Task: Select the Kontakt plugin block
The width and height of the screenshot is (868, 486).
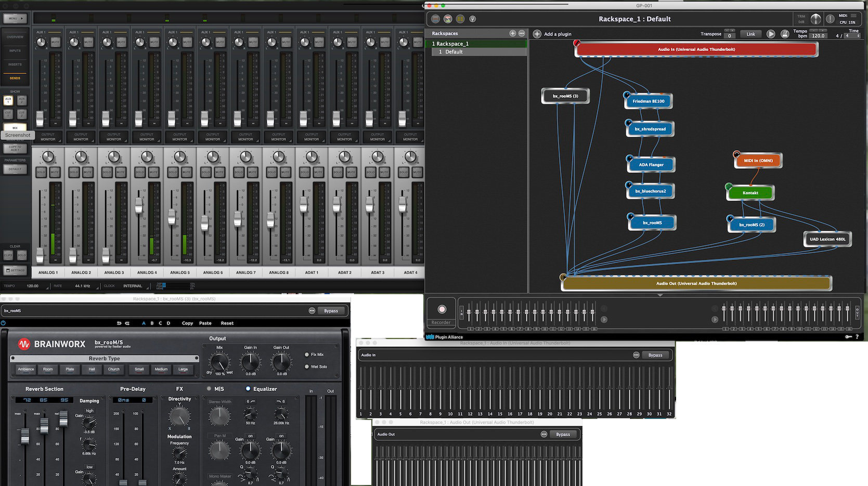Action: [x=750, y=193]
